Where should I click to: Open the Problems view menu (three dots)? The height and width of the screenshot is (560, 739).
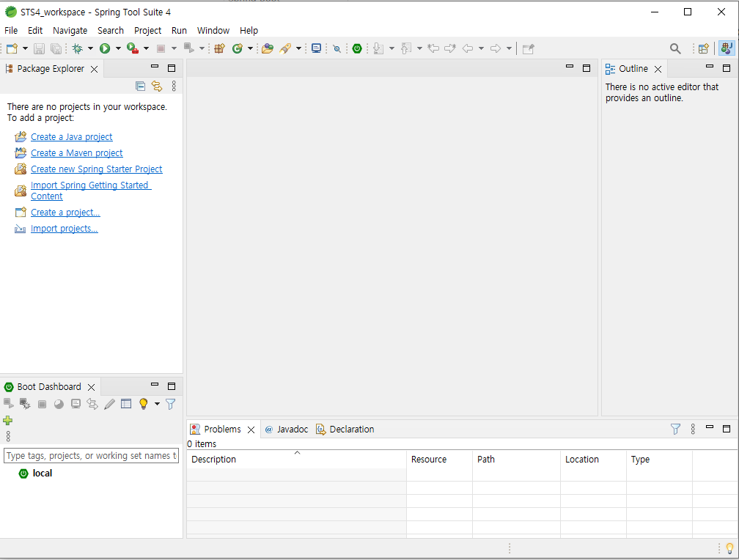(x=693, y=429)
